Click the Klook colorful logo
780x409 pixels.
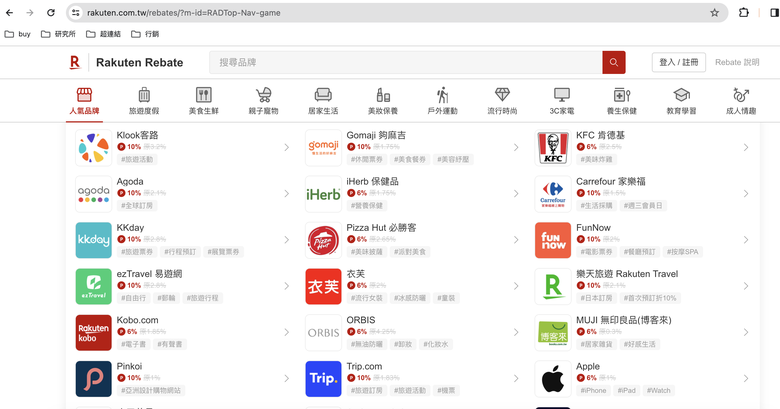tap(94, 148)
